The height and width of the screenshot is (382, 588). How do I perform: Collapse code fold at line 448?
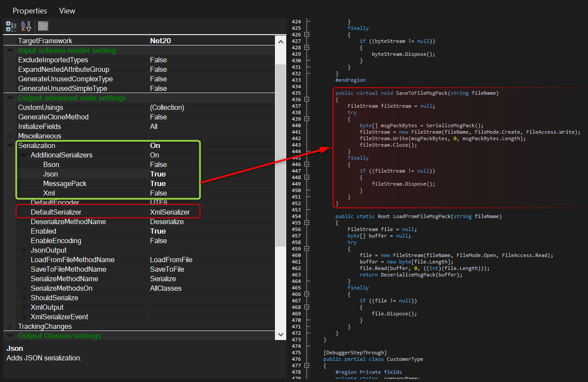pyautogui.click(x=307, y=177)
